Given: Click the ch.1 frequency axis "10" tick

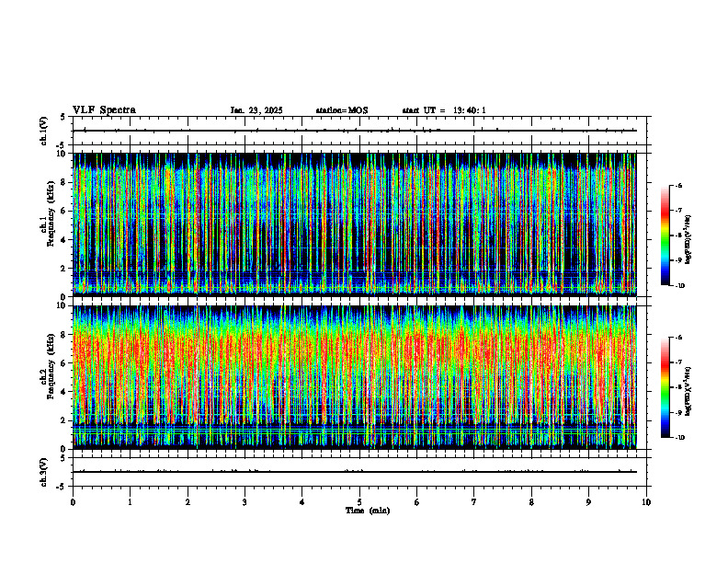Looking at the screenshot, I should coord(61,154).
